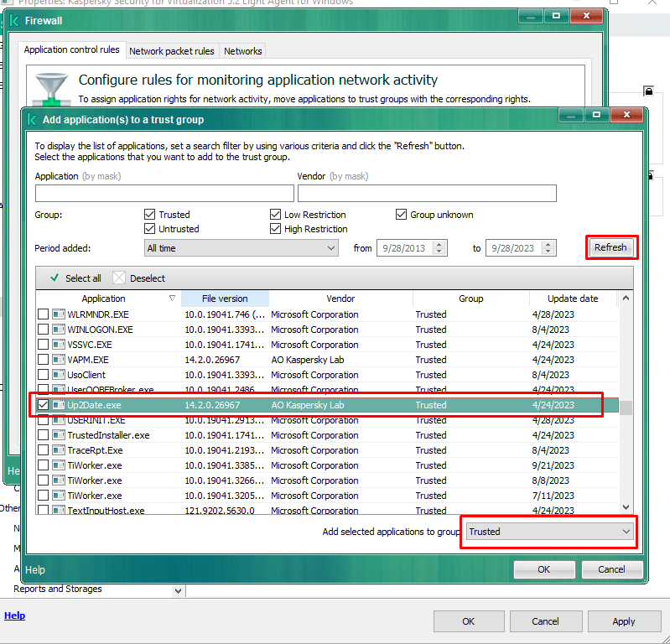Check the TrustedInstaller.exe row checkbox
The image size is (670, 644).
[x=43, y=435]
